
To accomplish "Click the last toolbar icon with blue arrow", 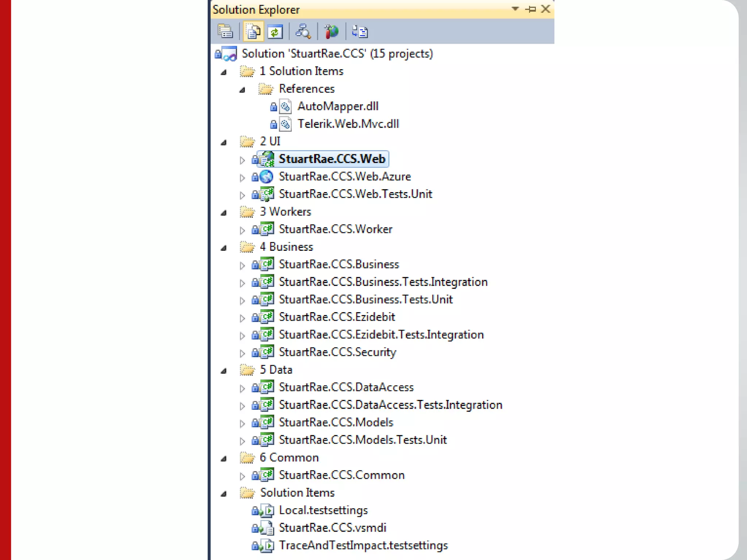I will [x=360, y=32].
